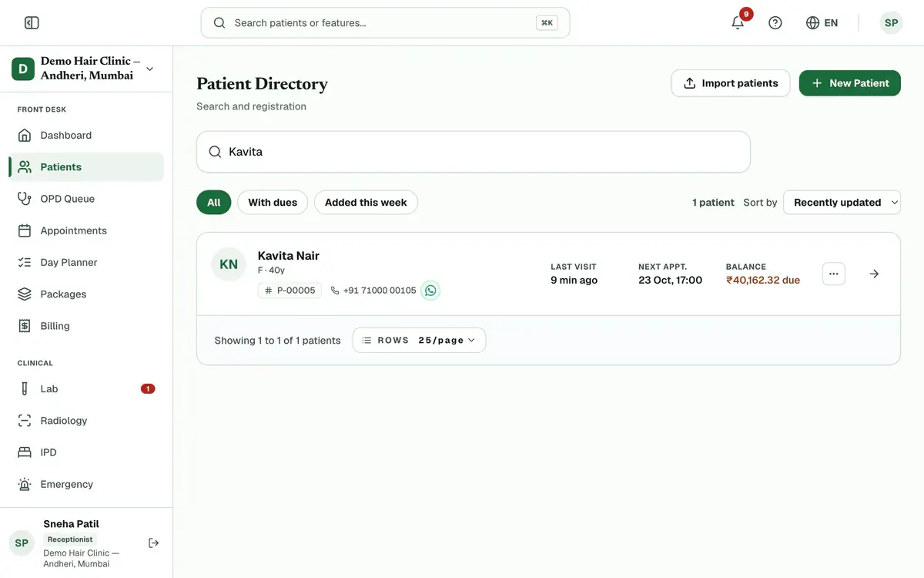Open Kavita Nair row arrow
The image size is (924, 578).
pyautogui.click(x=874, y=274)
